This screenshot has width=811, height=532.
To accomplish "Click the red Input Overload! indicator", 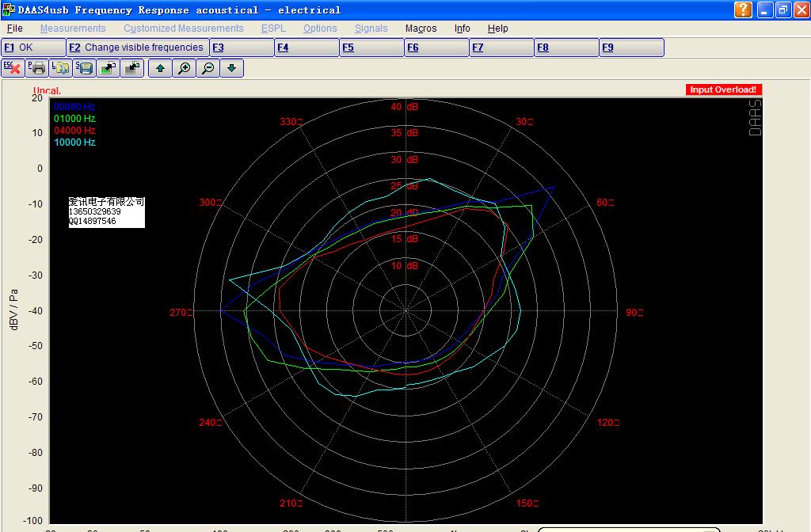I will pos(723,90).
